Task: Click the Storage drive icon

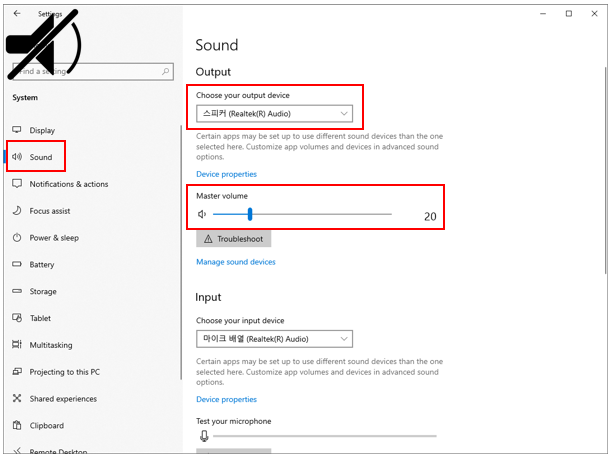Action: [x=17, y=291]
